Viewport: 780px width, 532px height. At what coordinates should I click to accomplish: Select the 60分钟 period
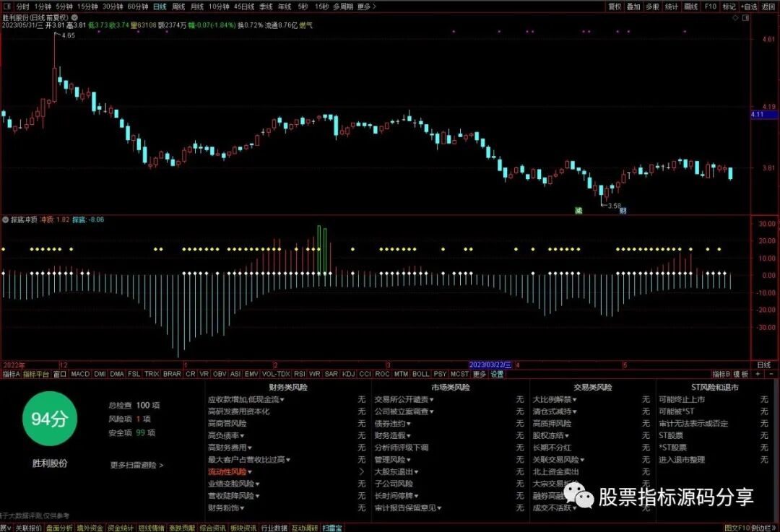[x=138, y=6]
